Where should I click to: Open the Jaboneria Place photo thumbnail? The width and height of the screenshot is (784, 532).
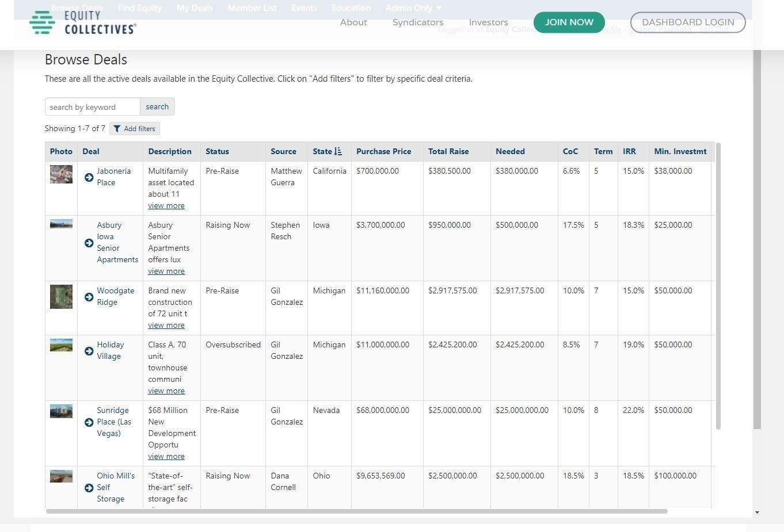61,174
